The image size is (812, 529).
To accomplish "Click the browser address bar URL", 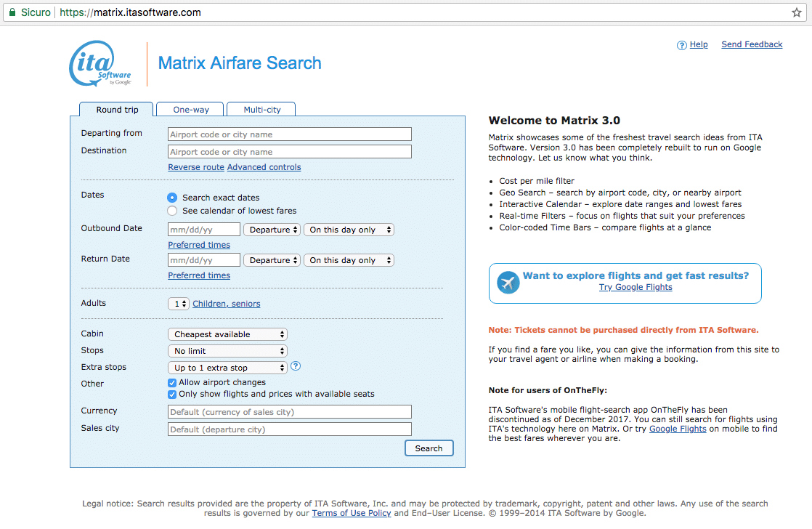I will click(130, 12).
